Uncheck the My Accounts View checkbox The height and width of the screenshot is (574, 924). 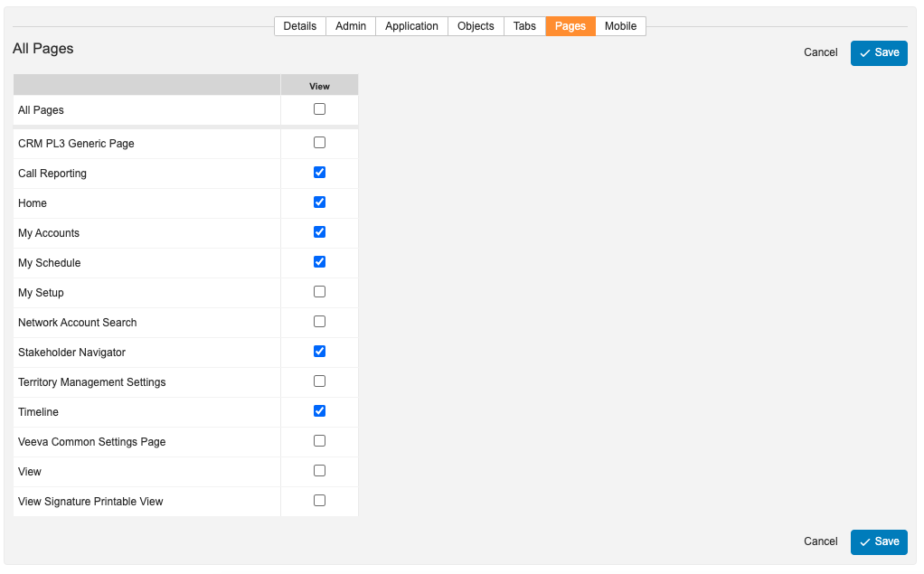click(x=319, y=232)
